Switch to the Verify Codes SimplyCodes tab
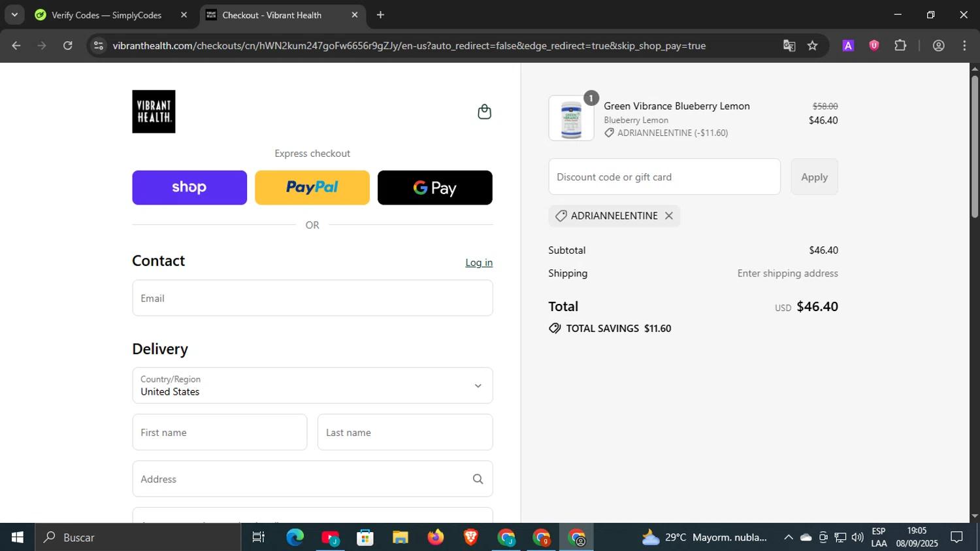The image size is (980, 551). 106,15
